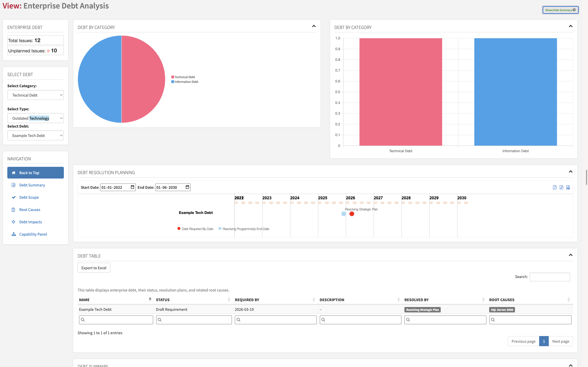The image size is (588, 367).
Task: Click Export to Excel button
Action: 94,268
